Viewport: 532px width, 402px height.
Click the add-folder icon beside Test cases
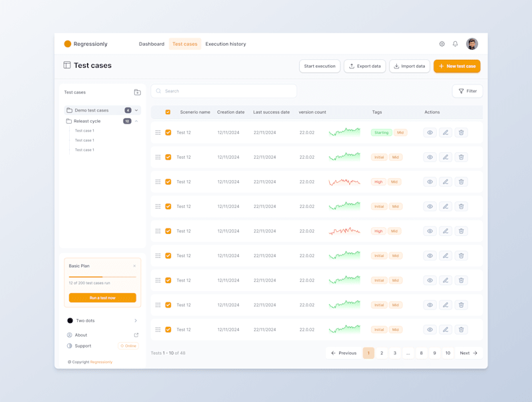tap(138, 92)
